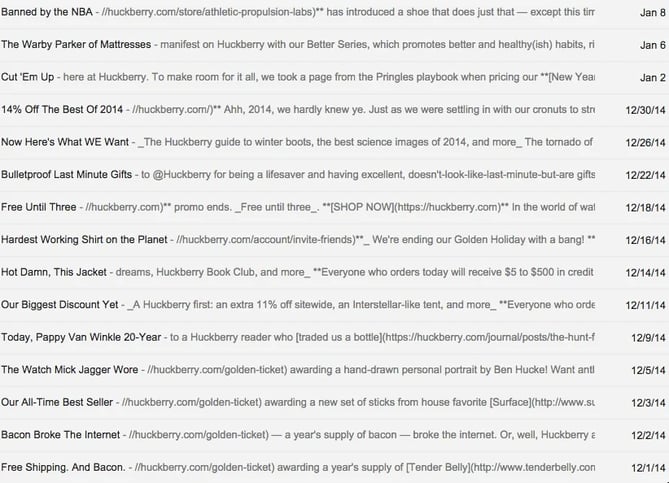
Task: Open the 'Our All-Time Best Seller' email
Action: [59, 402]
